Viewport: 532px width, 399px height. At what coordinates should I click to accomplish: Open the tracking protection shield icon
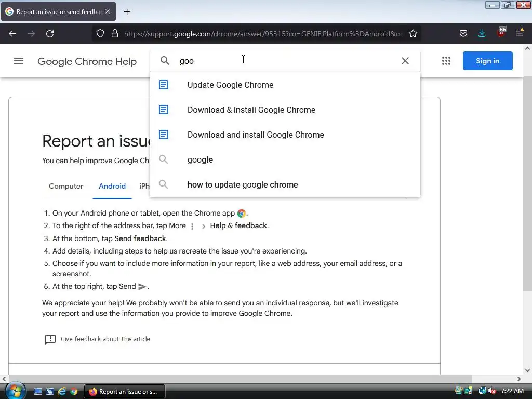(100, 34)
